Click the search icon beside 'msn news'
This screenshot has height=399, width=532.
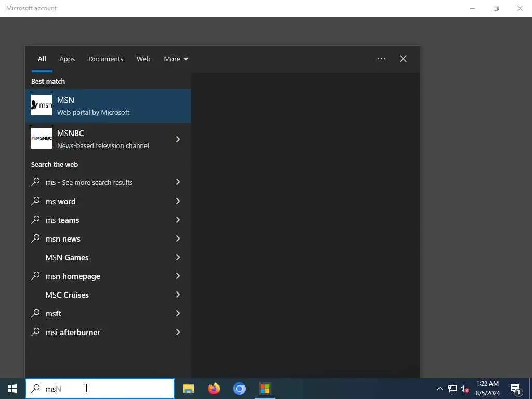click(36, 238)
